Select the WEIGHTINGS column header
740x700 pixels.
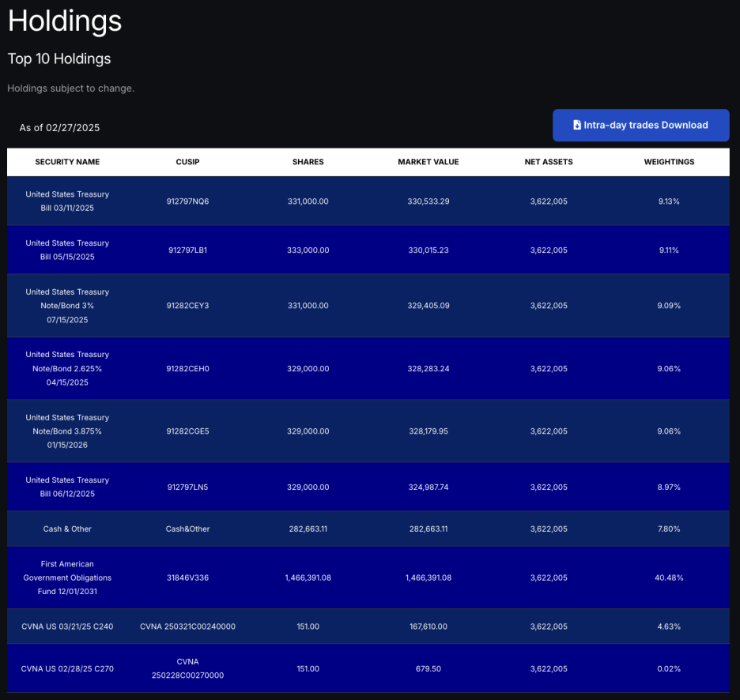[x=669, y=162]
